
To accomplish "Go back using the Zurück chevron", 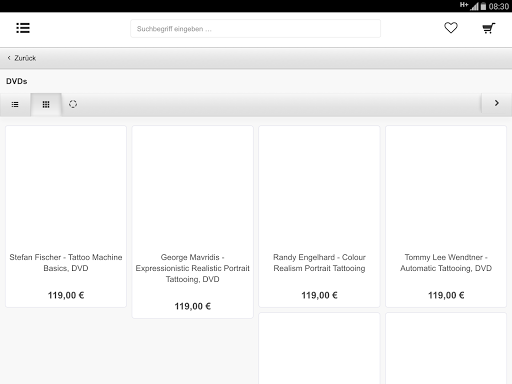I will point(9,58).
